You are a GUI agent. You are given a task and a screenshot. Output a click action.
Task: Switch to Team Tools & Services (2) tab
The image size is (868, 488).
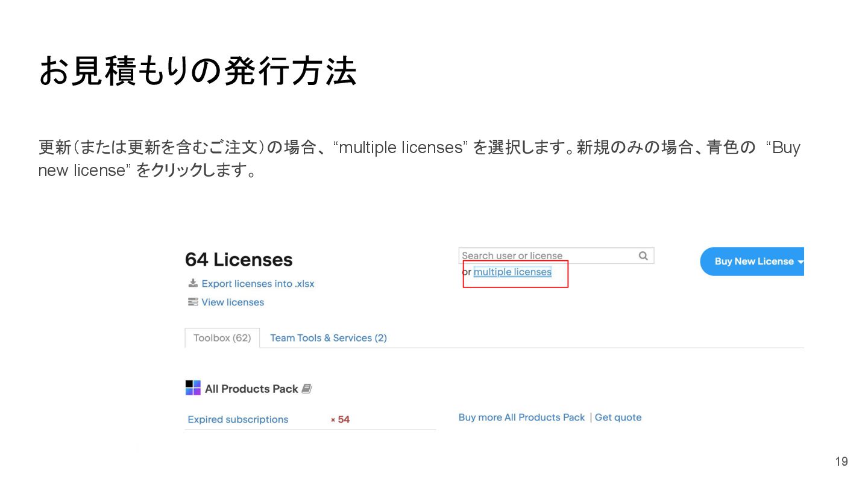coord(329,338)
